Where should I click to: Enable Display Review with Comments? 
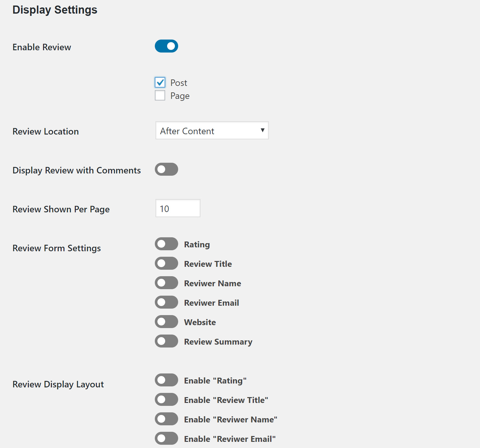(166, 169)
